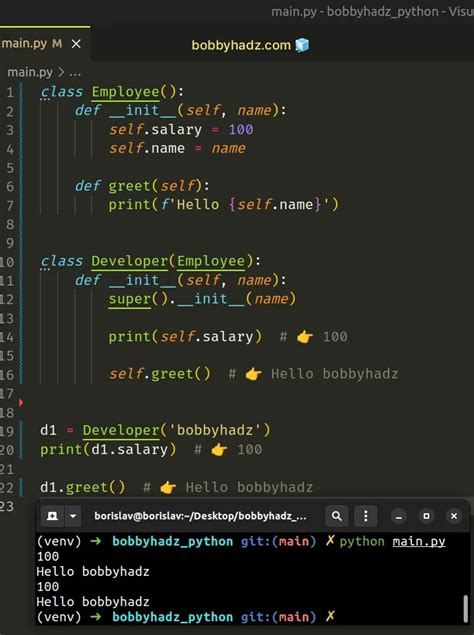This screenshot has height=635, width=474.
Task: Click main.py in the breadcrumb path
Action: [x=30, y=72]
